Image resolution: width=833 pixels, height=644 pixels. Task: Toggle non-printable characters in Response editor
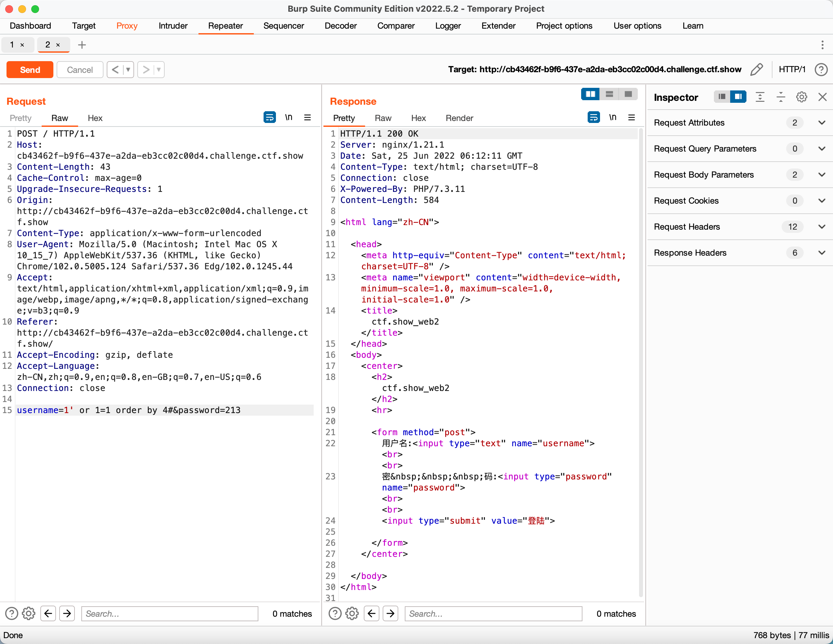[612, 117]
